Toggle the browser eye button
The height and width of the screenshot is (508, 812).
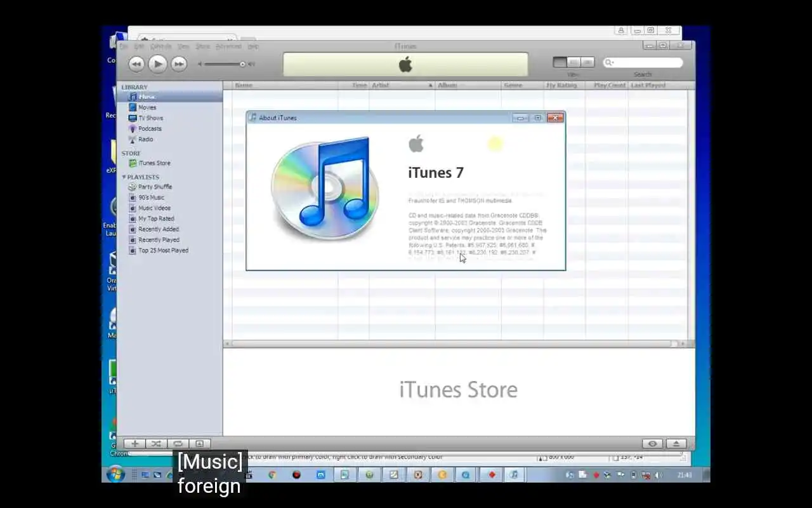(x=652, y=444)
